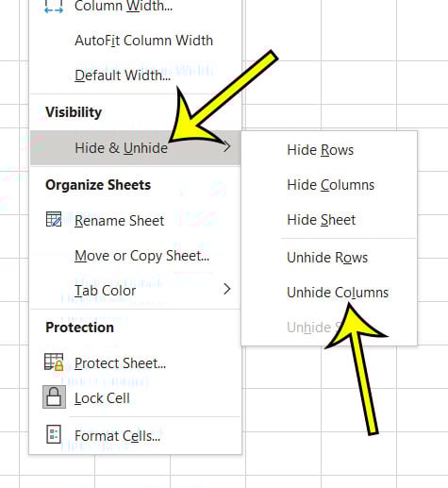
Task: Select Hide Rows from submenu
Action: coord(320,150)
